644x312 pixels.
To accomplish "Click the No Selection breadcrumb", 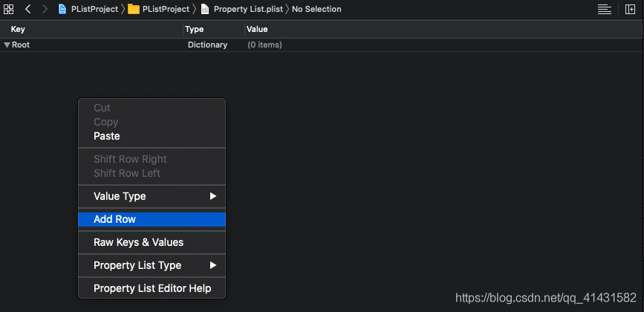I will tap(316, 9).
